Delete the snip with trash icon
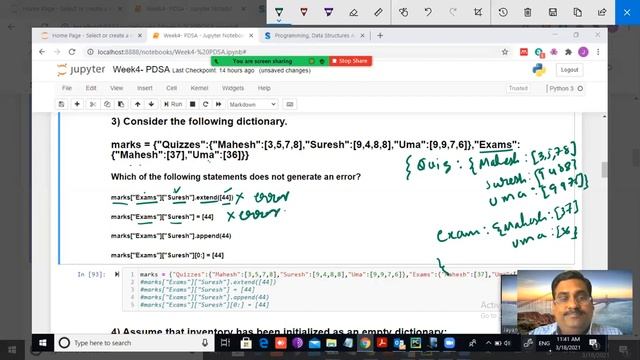The height and width of the screenshot is (360, 640). point(528,12)
